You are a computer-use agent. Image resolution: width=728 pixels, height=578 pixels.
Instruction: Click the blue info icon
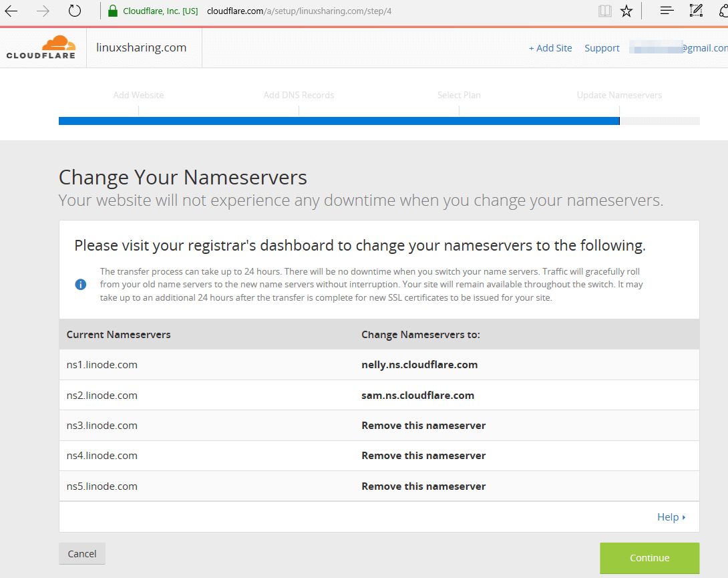tap(81, 284)
